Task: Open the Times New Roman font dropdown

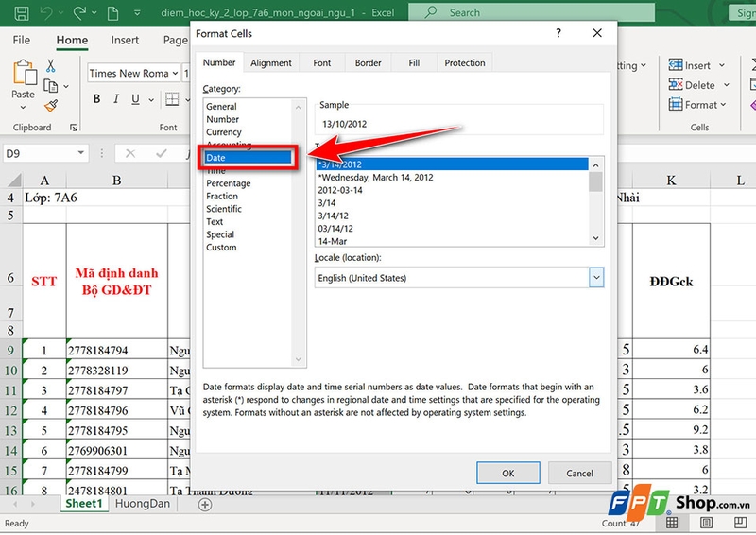Action: pyautogui.click(x=174, y=74)
